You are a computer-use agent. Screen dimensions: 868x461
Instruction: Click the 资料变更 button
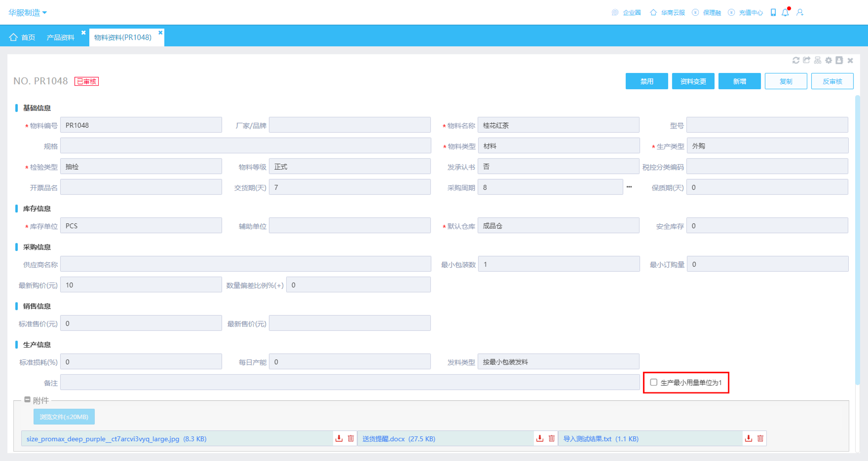click(693, 81)
